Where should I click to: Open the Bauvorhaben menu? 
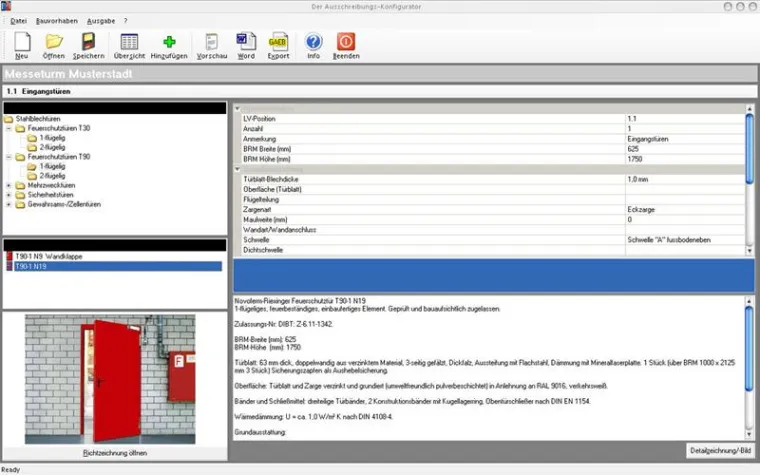click(56, 20)
